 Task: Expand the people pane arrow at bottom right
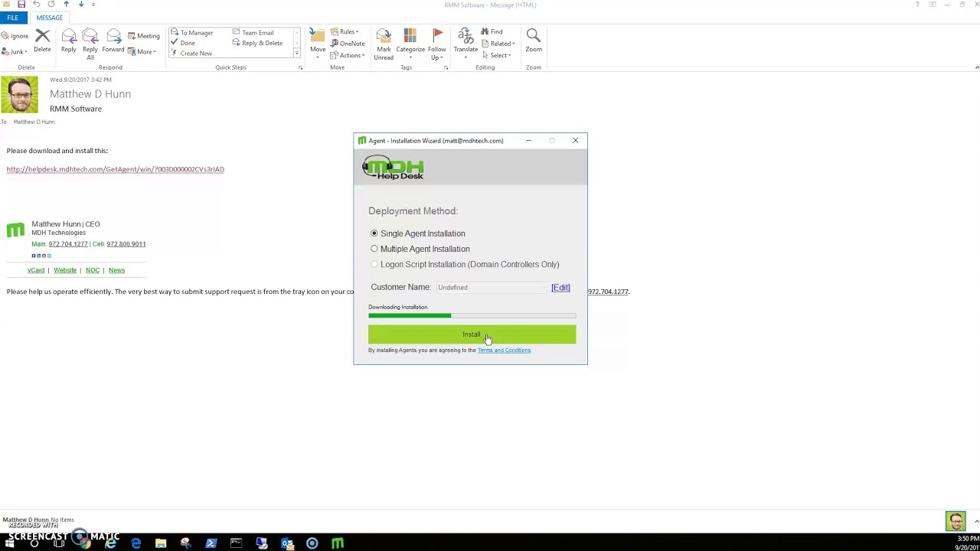pyautogui.click(x=976, y=521)
